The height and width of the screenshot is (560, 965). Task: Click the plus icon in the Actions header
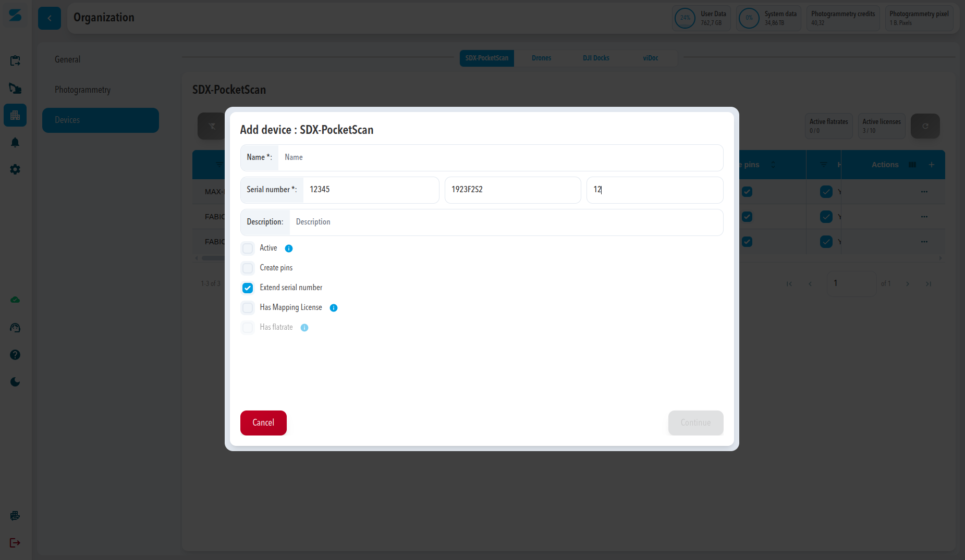click(x=932, y=165)
